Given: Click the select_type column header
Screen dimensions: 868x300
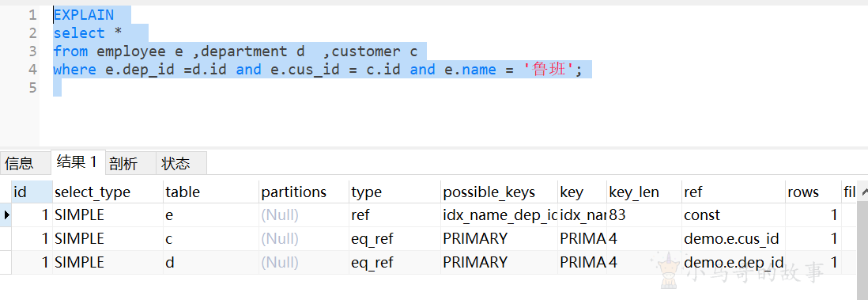Looking at the screenshot, I should [x=108, y=192].
